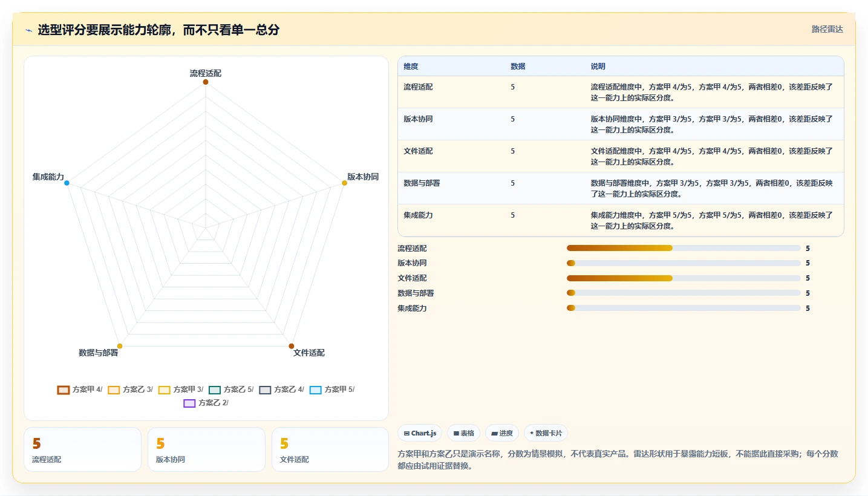The image size is (868, 496).
Task: Click the header title 选型评分要展示能力轮廓
Action: tap(158, 30)
